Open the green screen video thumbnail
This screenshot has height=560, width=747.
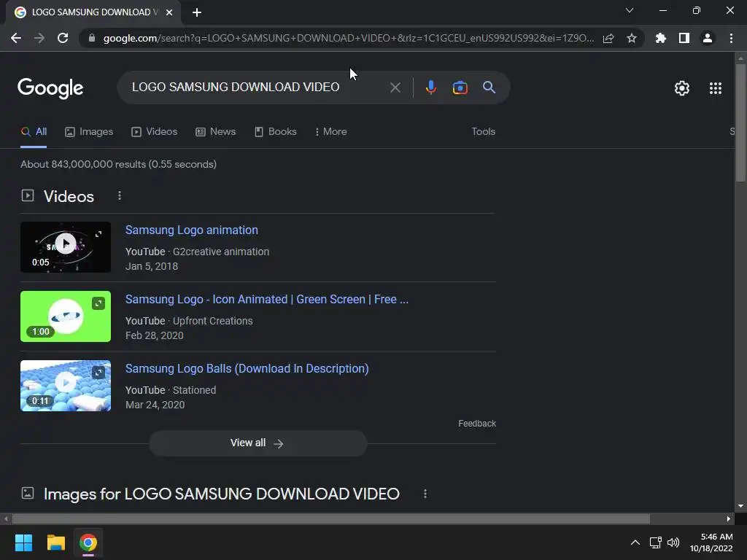66,316
